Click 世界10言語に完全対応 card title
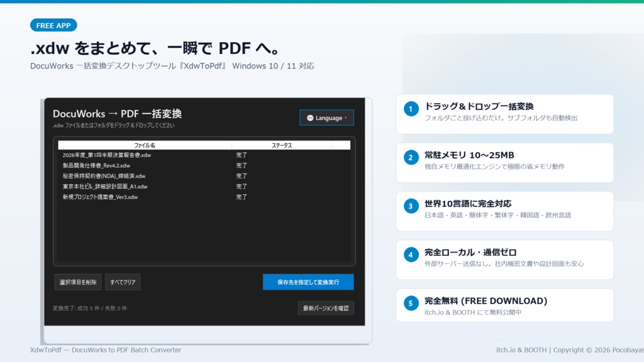644x362 pixels. coord(468,204)
